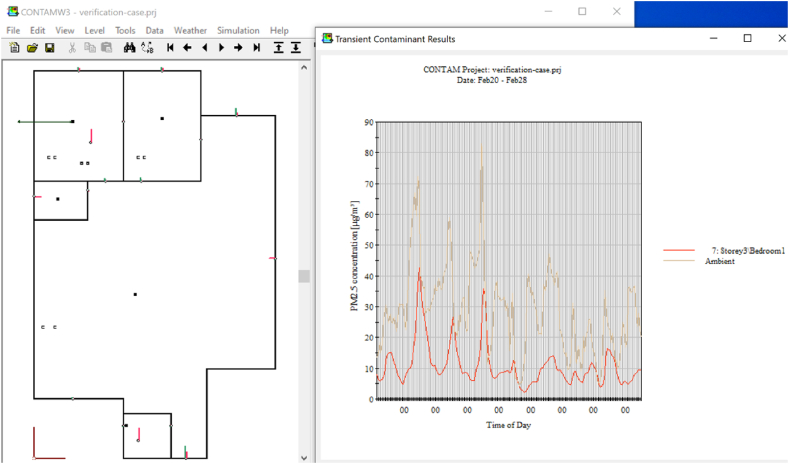Click the Paste clipboard icon
Image resolution: width=789 pixels, height=464 pixels.
tap(107, 48)
